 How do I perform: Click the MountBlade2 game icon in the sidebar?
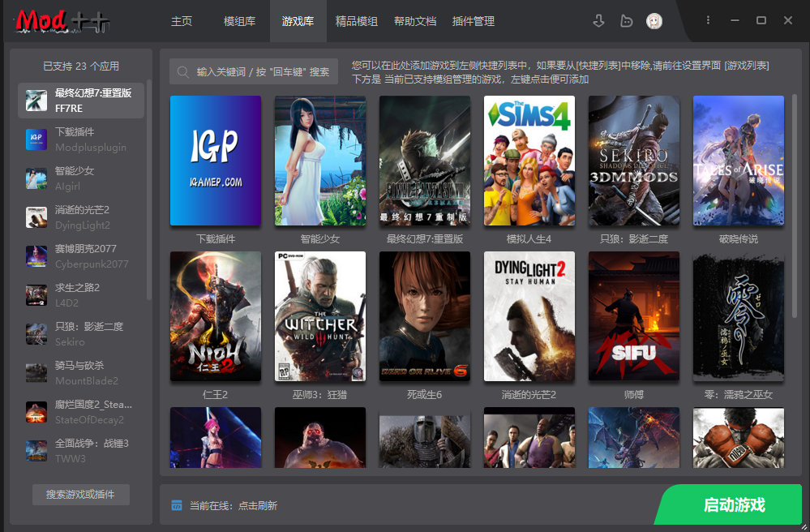point(36,373)
